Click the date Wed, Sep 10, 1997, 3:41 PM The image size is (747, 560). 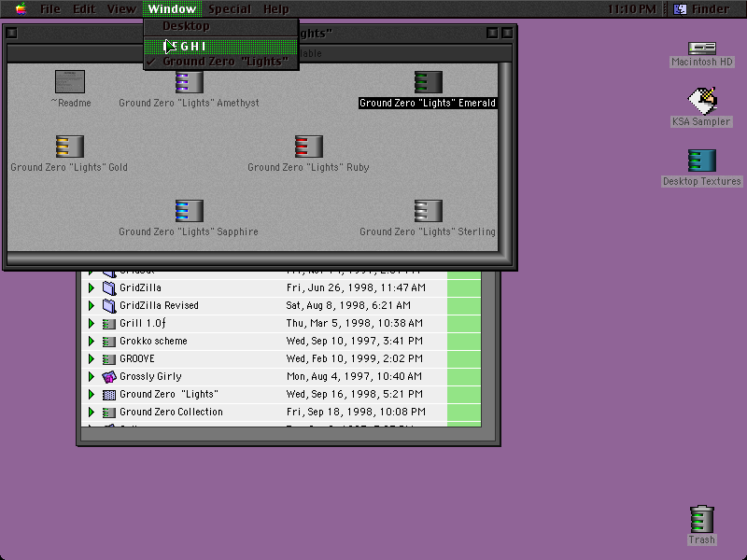tap(356, 341)
